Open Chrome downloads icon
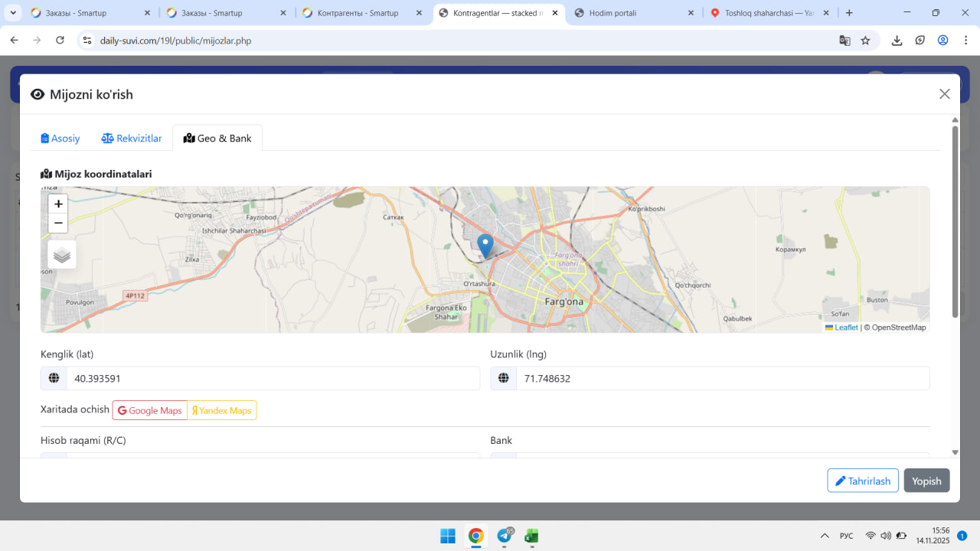The image size is (980, 551). 897,41
